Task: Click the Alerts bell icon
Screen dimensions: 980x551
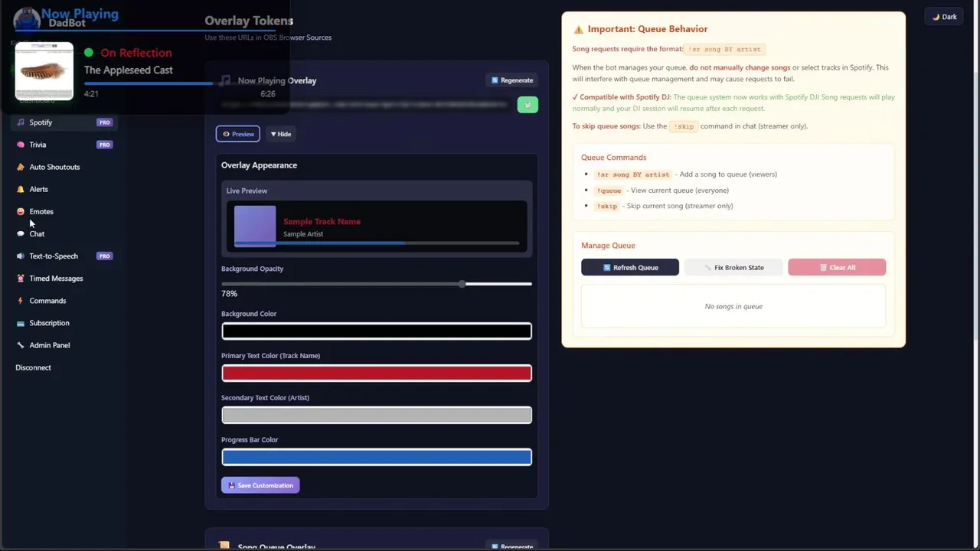Action: (x=21, y=189)
